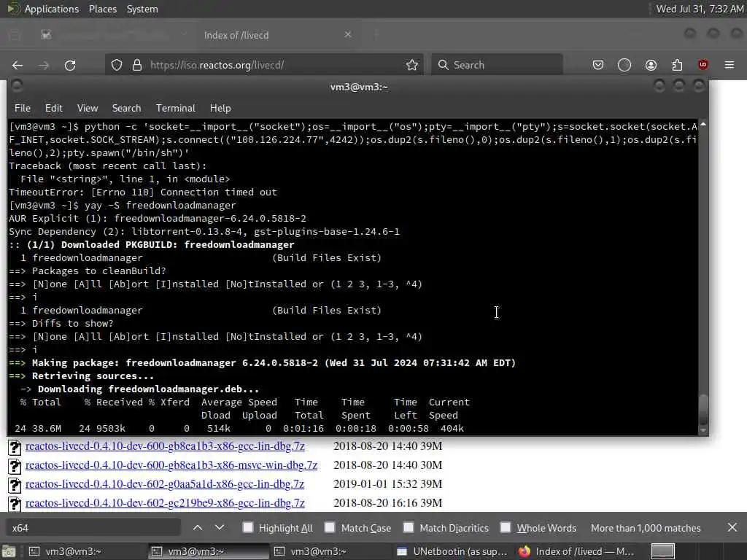Open the extensions puzzle icon
The width and height of the screenshot is (747, 560).
tap(677, 65)
